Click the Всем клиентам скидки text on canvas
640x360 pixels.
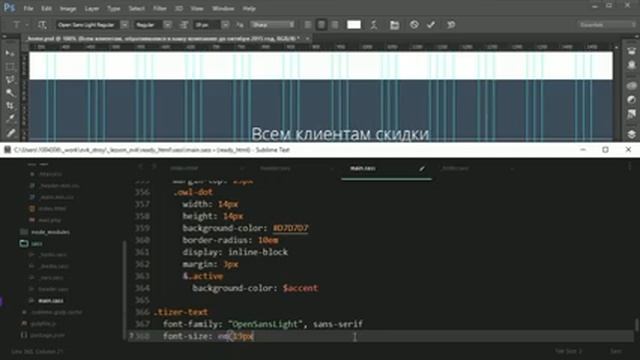340,134
